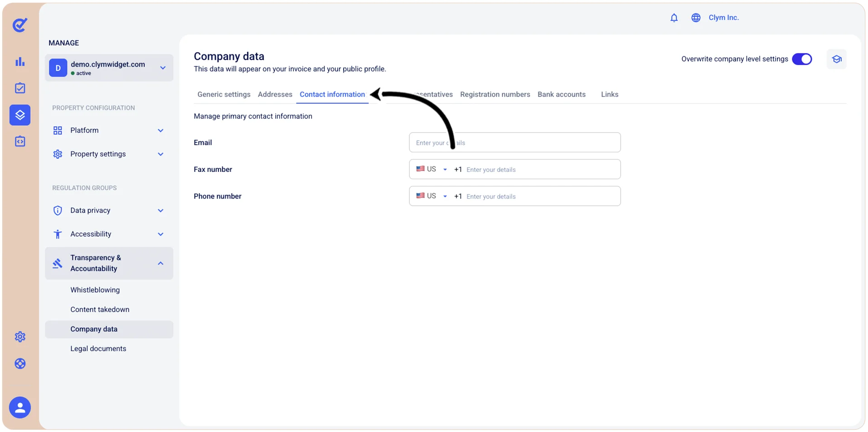Select the Contact information tab

332,95
